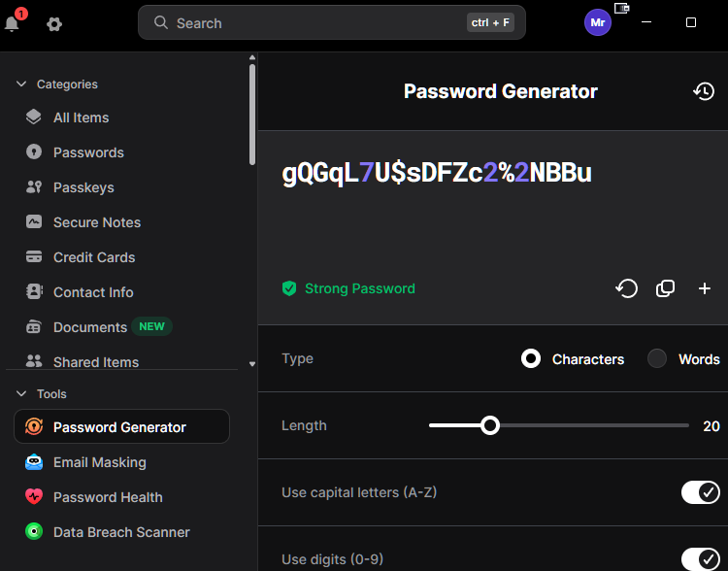Select the Characters type radio button
Screen dimensions: 728x571
click(x=531, y=358)
